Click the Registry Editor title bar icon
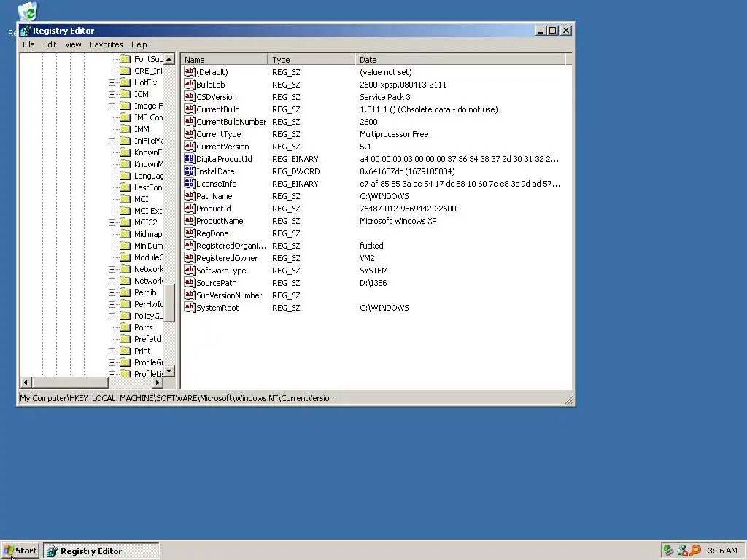747x560 pixels. (x=26, y=31)
